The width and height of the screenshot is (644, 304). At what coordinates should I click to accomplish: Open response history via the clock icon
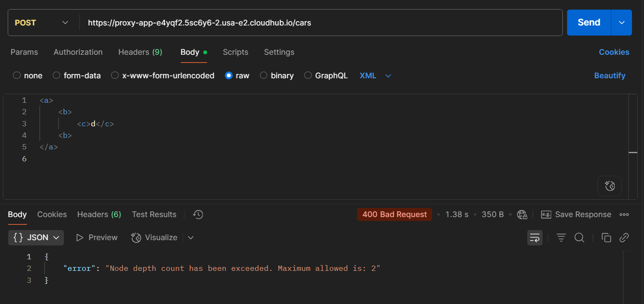(198, 214)
